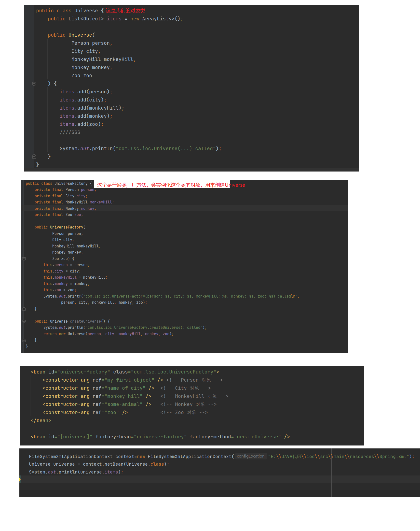Collapse the fold marker beside the Universe constructor's ") {" line
420x531 pixels.
[x=34, y=84]
